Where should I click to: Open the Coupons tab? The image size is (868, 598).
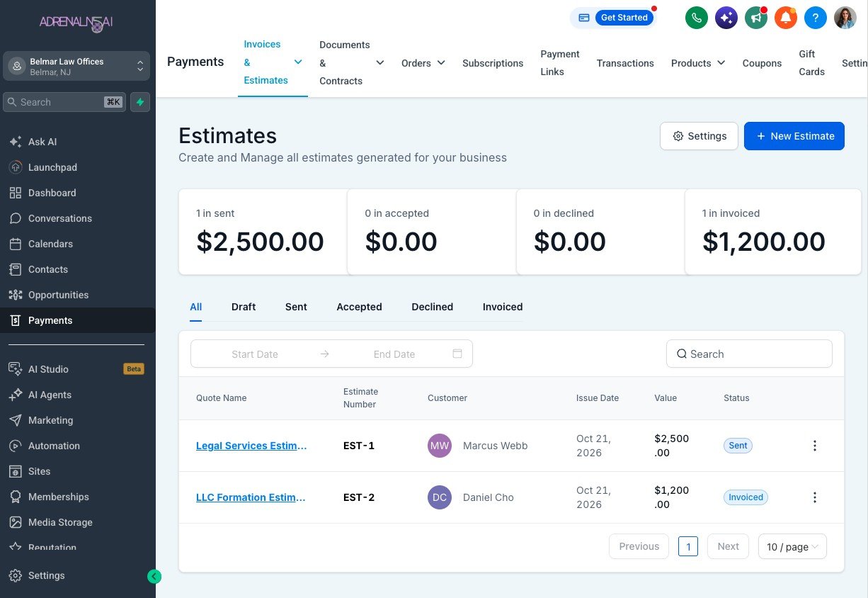[762, 63]
